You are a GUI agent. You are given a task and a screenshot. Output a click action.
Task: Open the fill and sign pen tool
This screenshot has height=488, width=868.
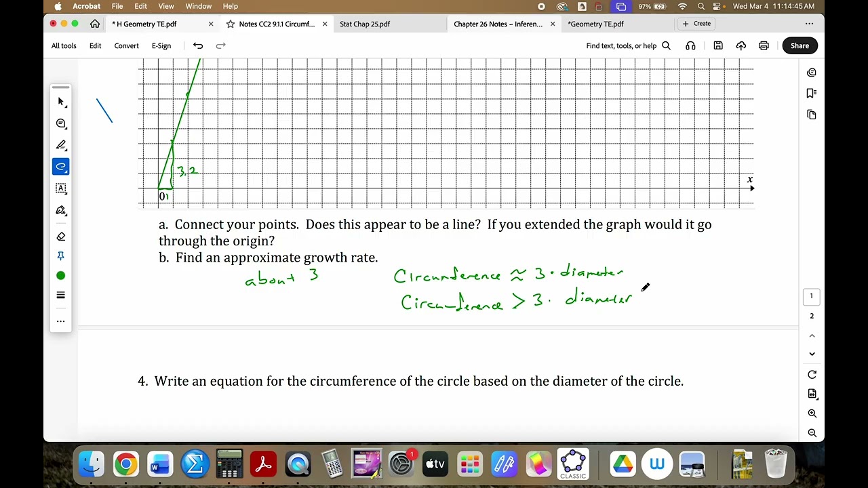(x=61, y=210)
